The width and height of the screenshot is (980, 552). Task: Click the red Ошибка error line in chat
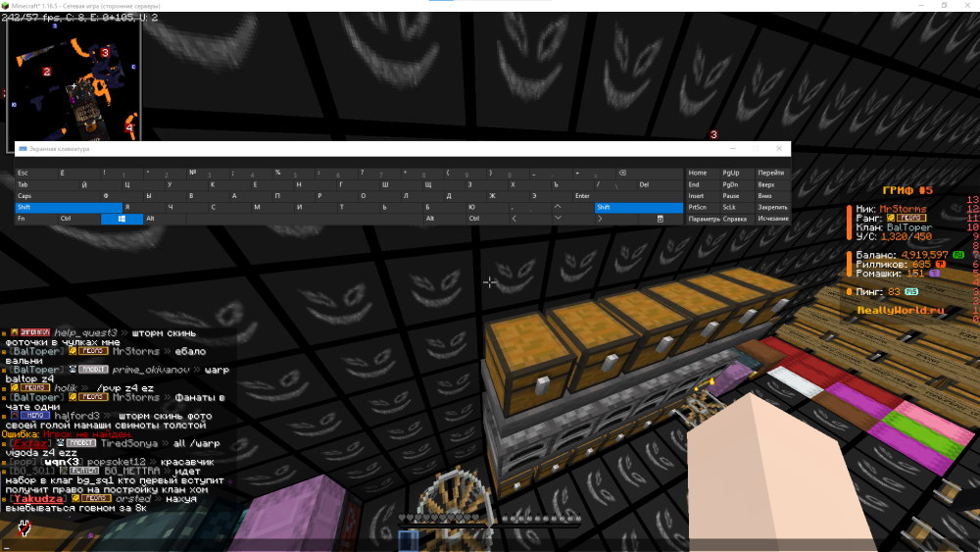pos(67,433)
